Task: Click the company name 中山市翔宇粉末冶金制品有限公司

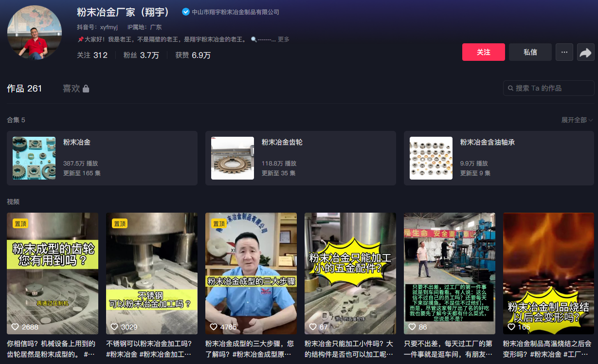Action: tap(236, 12)
